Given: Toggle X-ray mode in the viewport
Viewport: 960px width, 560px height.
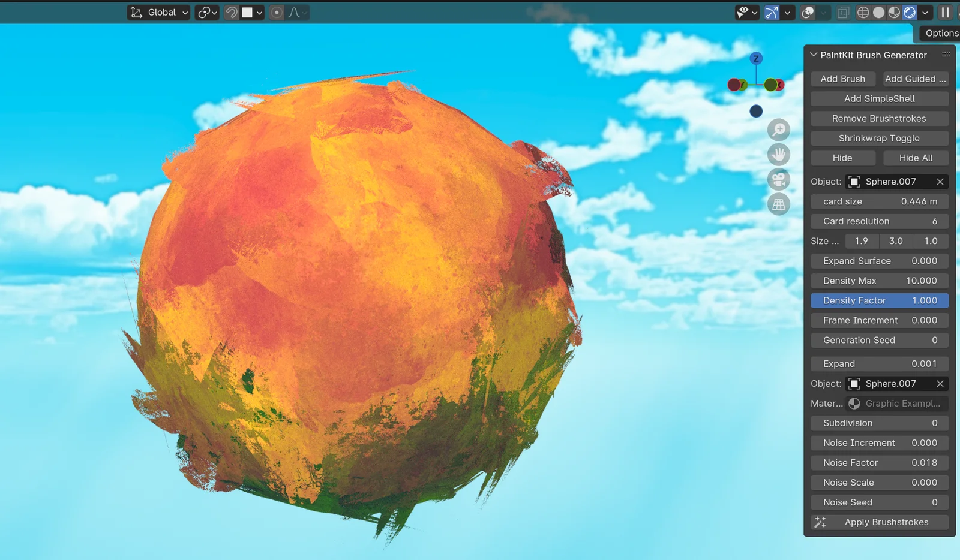Looking at the screenshot, I should pos(842,12).
